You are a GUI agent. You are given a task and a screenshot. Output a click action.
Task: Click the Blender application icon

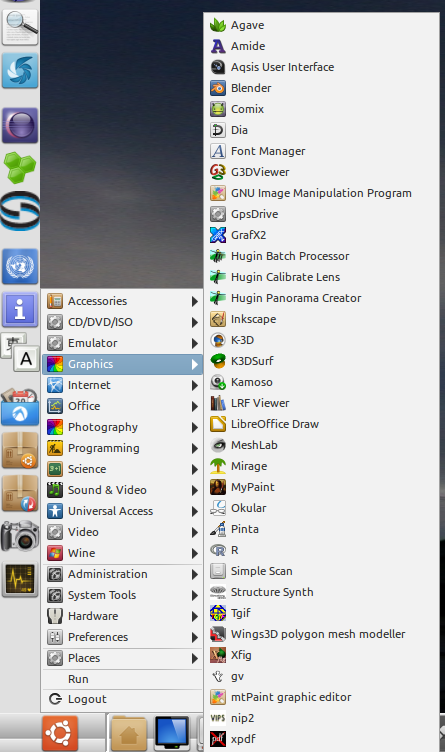[x=218, y=88]
